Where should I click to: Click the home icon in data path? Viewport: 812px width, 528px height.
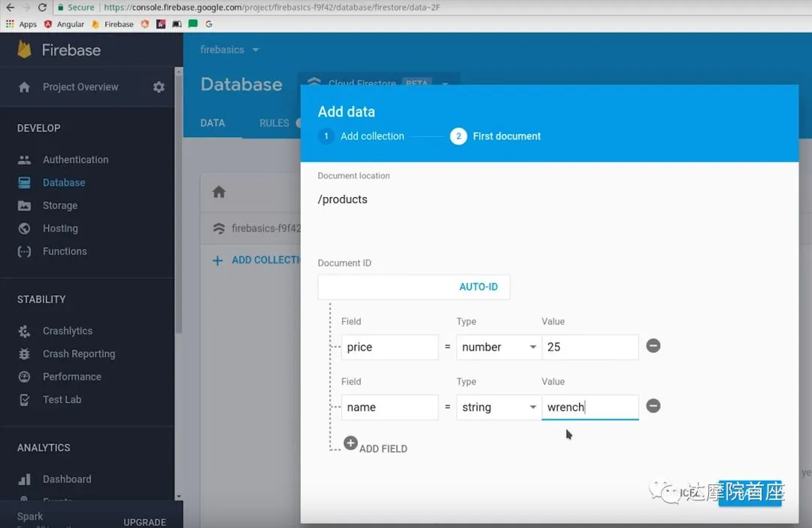pyautogui.click(x=219, y=193)
